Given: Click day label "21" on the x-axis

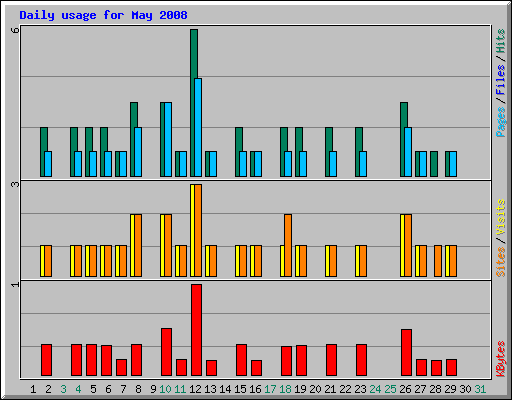Looking at the screenshot, I should click(330, 389).
